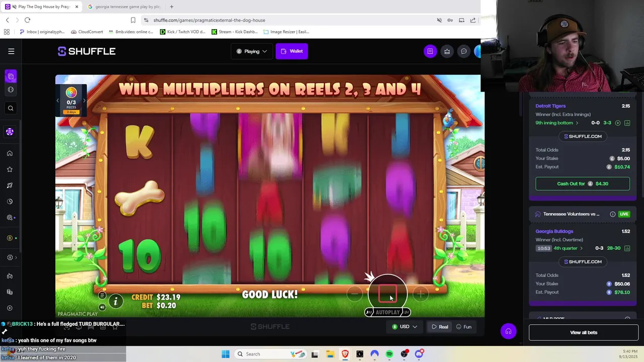Open the favorites star in sidebar
This screenshot has height=362, width=644.
pos(10,169)
